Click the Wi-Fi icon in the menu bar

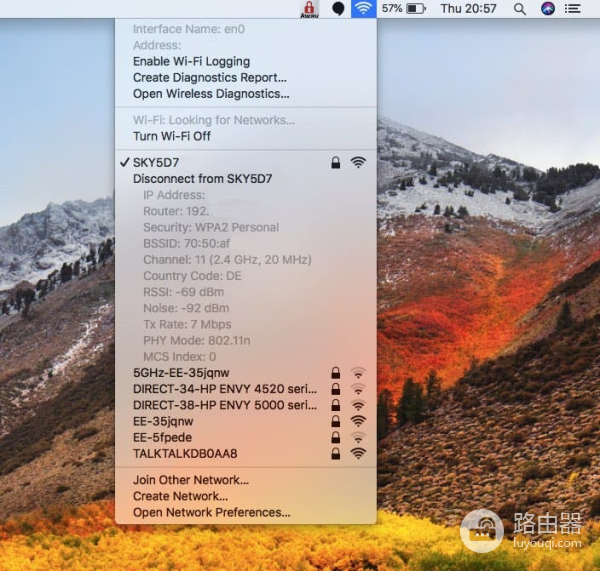pos(364,8)
